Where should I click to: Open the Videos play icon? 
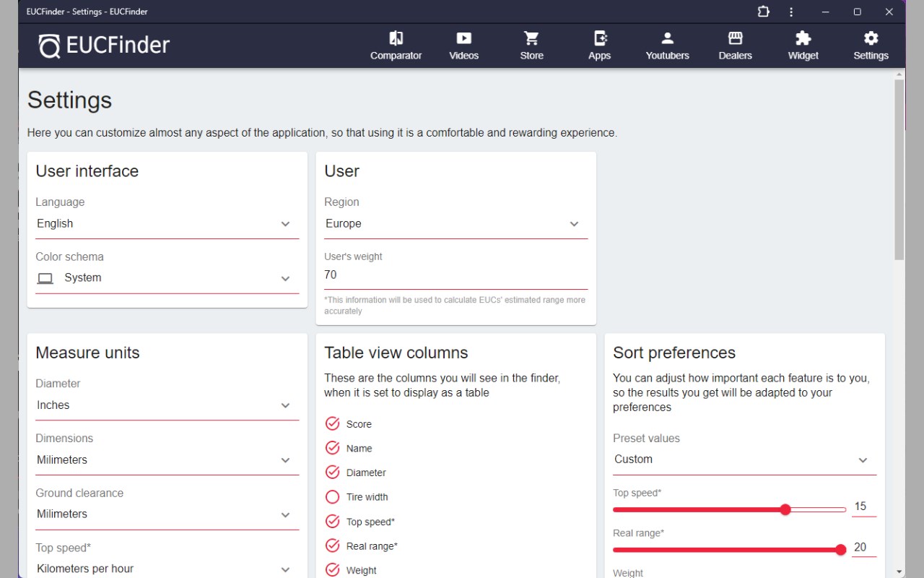[463, 38]
